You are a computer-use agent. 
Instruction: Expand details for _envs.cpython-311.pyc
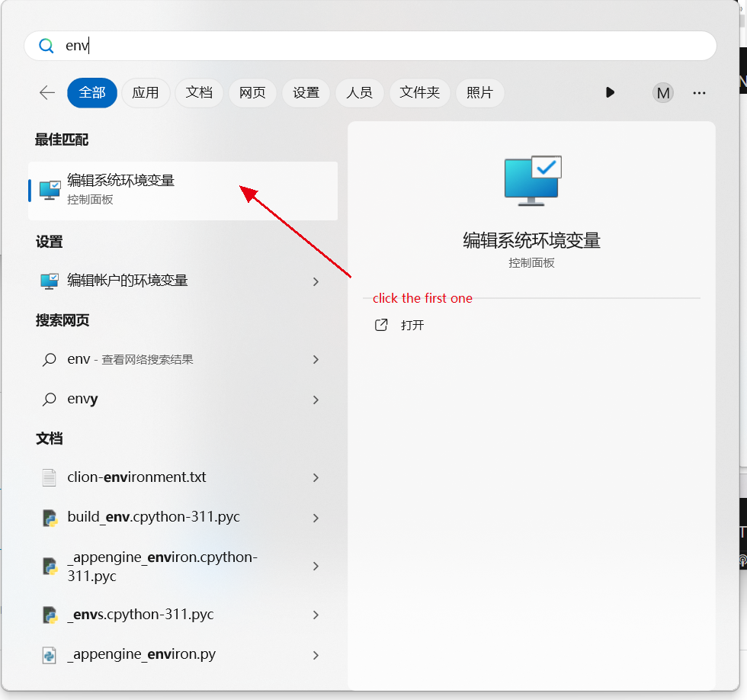pos(316,615)
